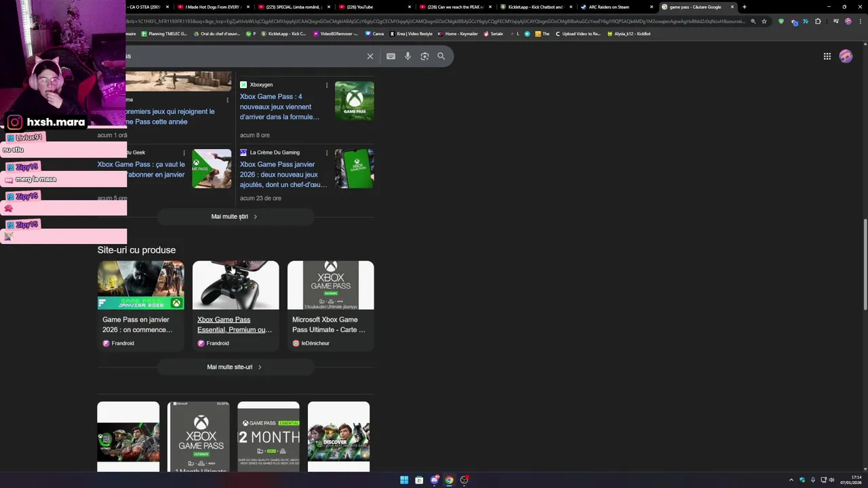868x488 pixels.
Task: Clear the Google search box text
Action: (370, 56)
